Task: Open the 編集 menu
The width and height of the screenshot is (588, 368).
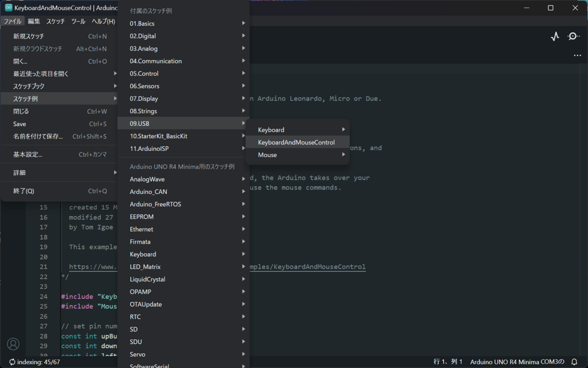Action: coord(34,21)
